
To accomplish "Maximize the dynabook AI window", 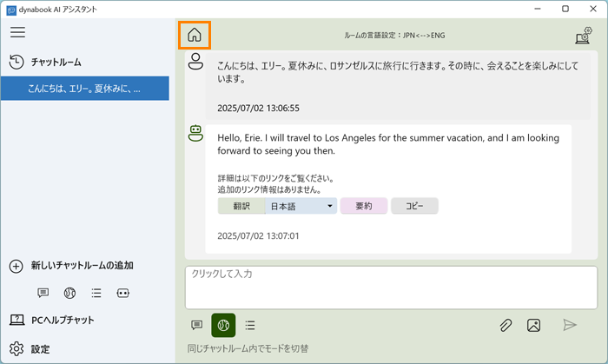I will [565, 9].
